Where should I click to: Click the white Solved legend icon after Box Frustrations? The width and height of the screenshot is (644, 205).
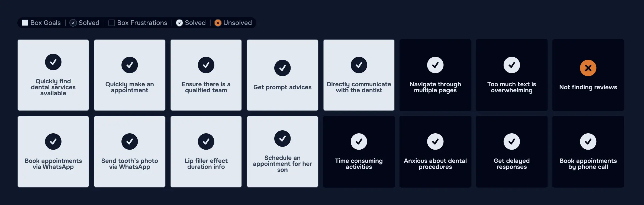[179, 23]
